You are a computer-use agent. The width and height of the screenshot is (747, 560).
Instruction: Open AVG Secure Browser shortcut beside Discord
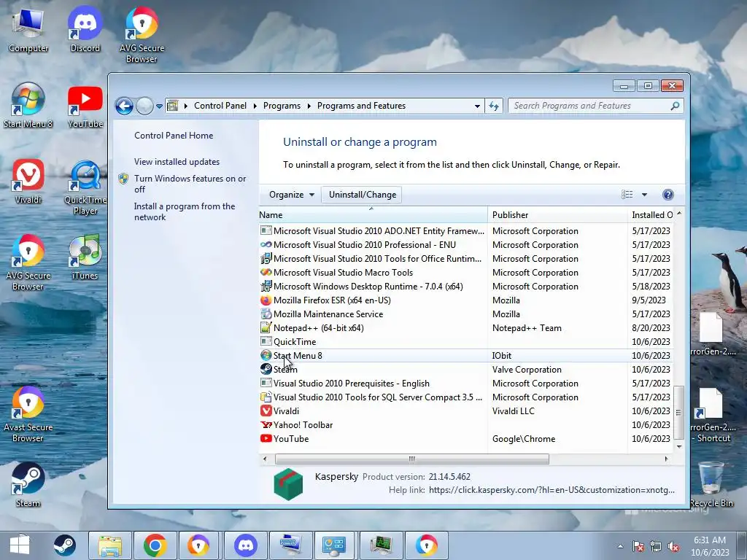tap(142, 36)
